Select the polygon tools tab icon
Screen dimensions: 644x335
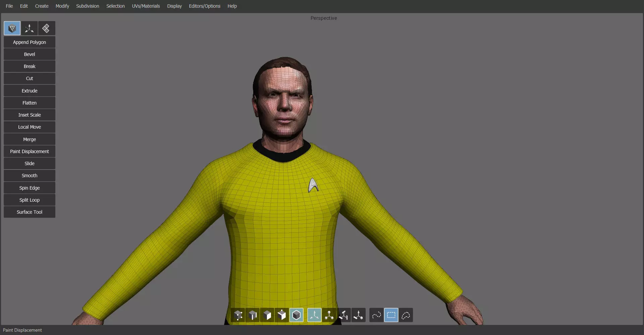point(12,28)
